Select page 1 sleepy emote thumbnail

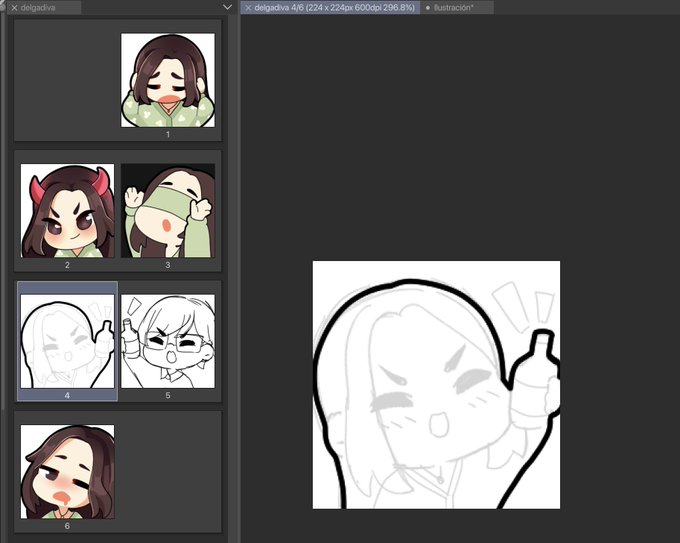[168, 80]
